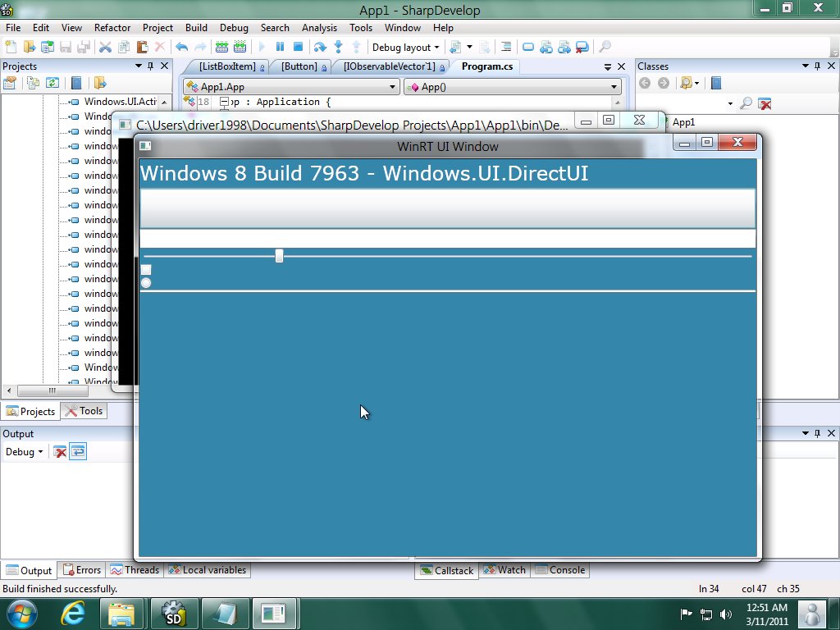The height and width of the screenshot is (630, 840).
Task: Open the App1.App class dropdown
Action: [291, 87]
